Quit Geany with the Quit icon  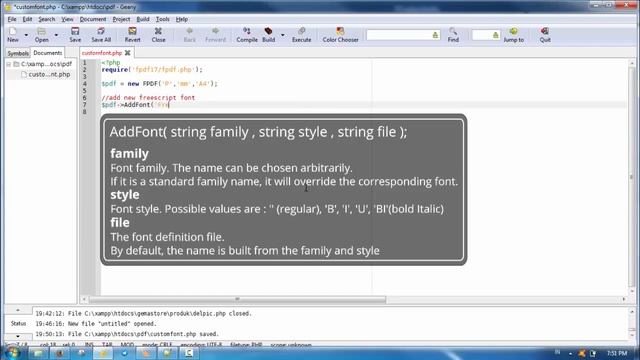point(545,35)
